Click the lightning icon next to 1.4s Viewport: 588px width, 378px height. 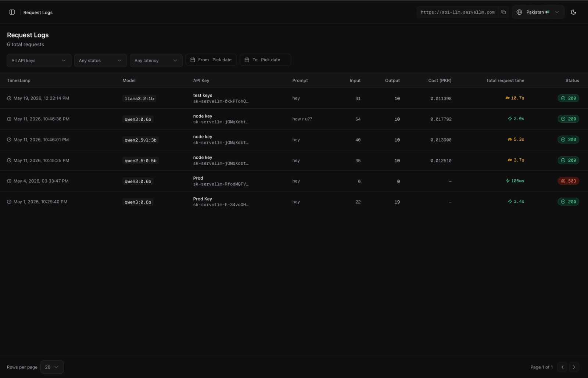(x=510, y=201)
